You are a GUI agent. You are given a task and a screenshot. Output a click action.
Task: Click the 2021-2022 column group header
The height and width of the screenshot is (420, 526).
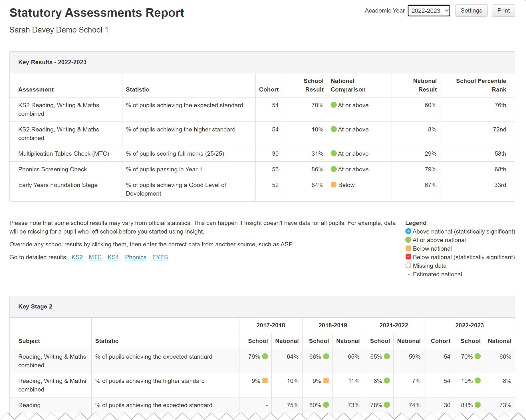[394, 325]
